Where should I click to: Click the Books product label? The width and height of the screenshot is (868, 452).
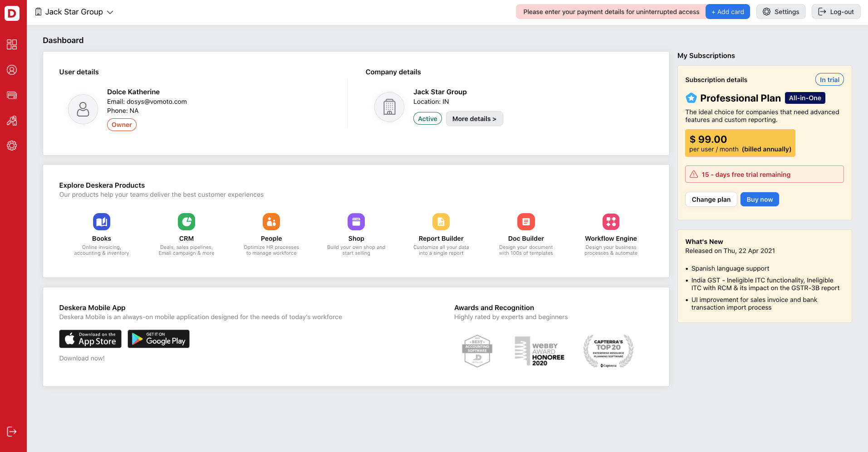click(102, 238)
